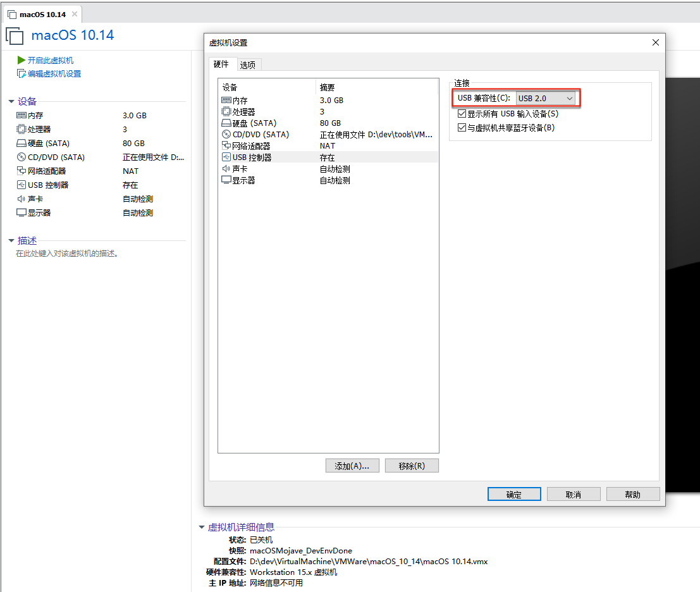
Task: Click the 3.0 GB value in sidebar
Action: click(x=135, y=115)
